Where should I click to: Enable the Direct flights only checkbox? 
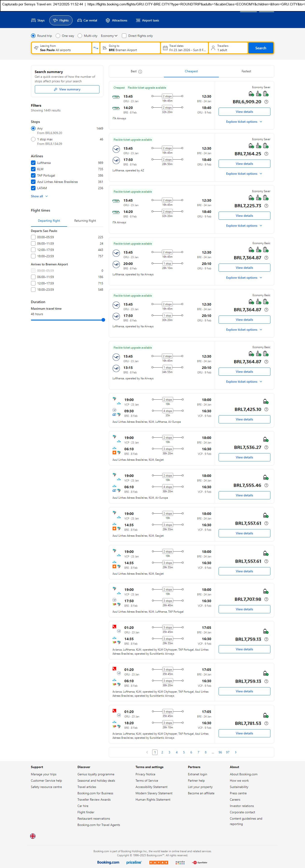pos(124,36)
